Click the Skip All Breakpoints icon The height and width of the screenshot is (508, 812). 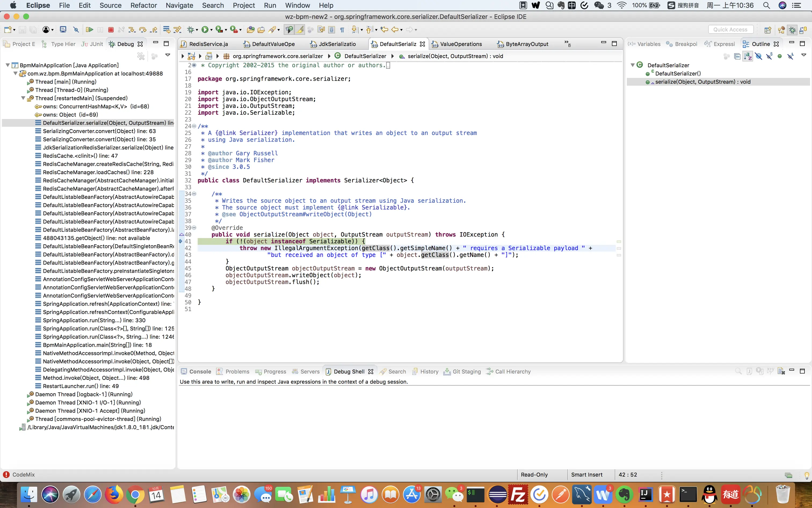[x=76, y=30]
